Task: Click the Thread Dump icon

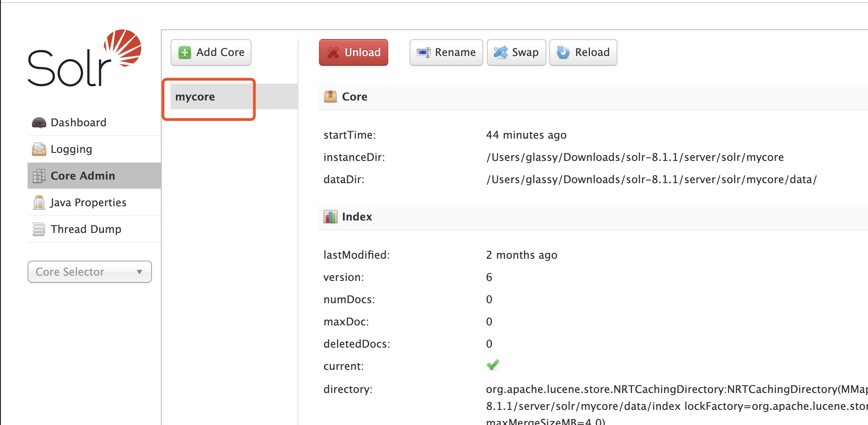Action: point(39,229)
